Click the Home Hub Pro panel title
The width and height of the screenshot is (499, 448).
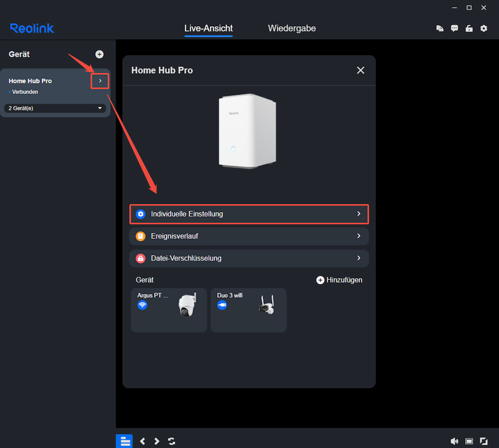pos(162,70)
